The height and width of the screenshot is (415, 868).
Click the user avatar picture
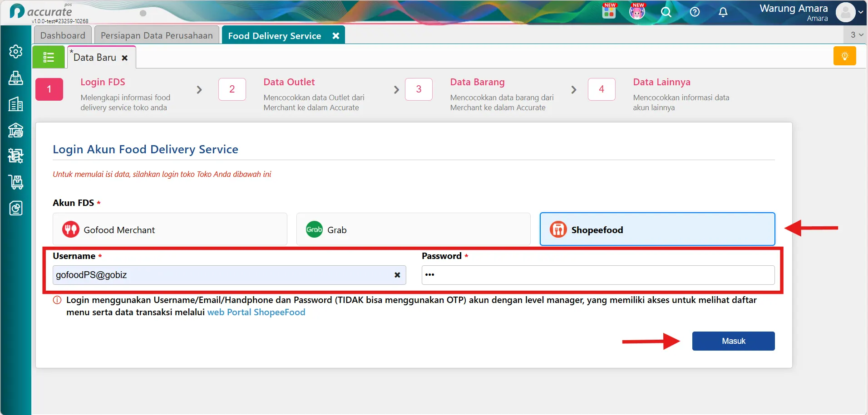846,12
